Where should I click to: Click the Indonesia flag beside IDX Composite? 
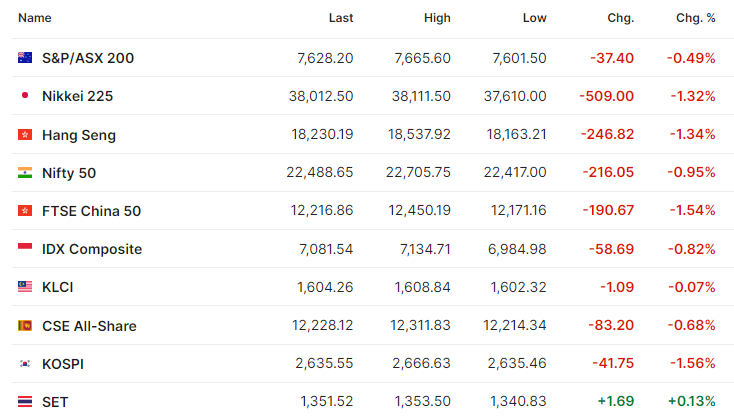click(x=25, y=247)
